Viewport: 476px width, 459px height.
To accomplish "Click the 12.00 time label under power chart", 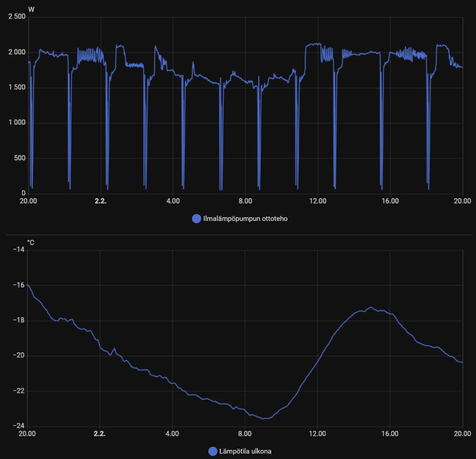I will point(317,201).
